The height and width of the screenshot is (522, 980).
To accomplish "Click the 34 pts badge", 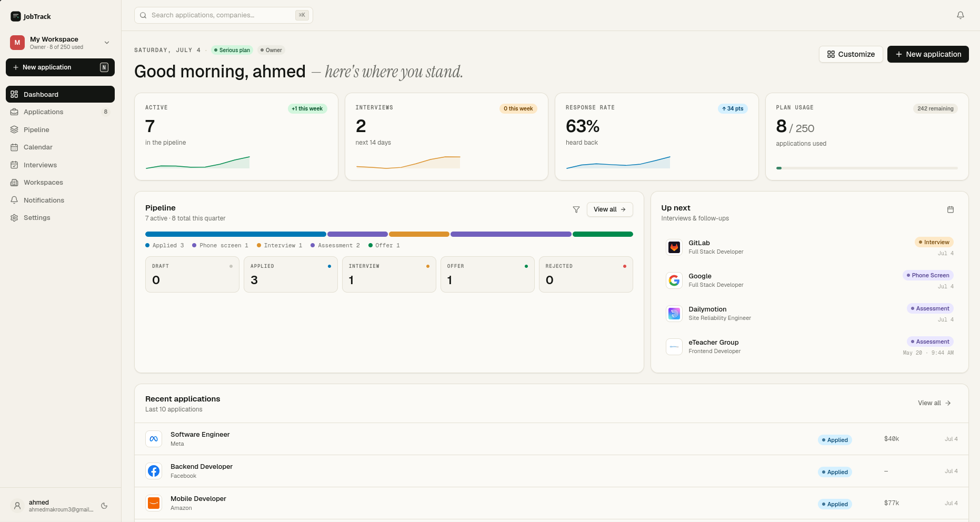I will (x=733, y=108).
